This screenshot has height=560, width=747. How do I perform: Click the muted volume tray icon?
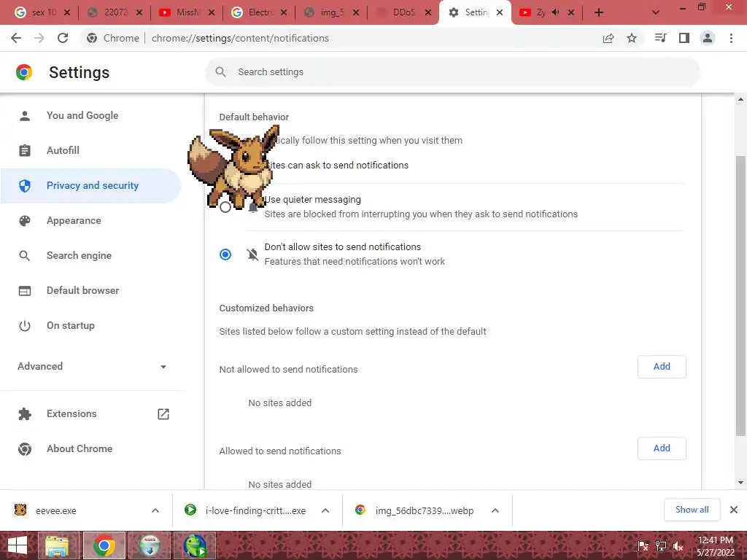678,546
